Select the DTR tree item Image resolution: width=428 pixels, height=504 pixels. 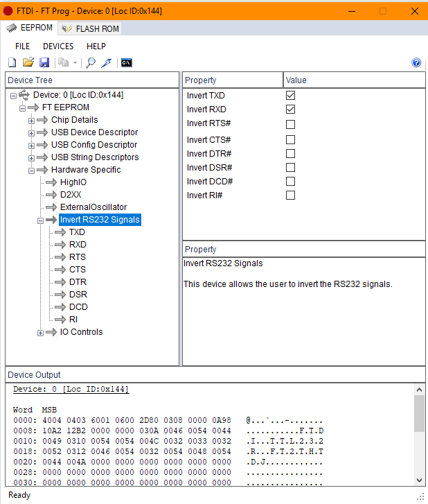[x=78, y=282]
